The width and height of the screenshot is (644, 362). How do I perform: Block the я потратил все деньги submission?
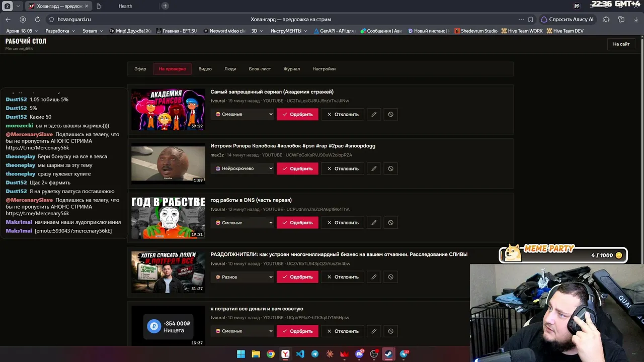point(390,331)
